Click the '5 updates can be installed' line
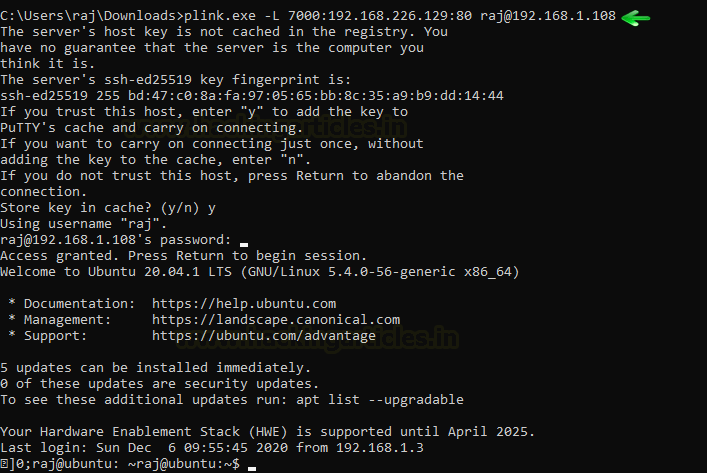The image size is (707, 473). (x=156, y=367)
